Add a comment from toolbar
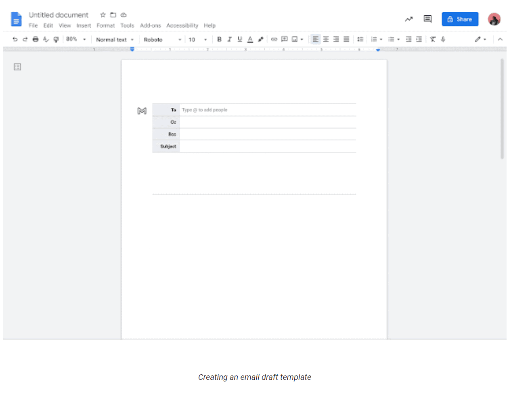Screen dimensions: 532x394 coord(285,39)
